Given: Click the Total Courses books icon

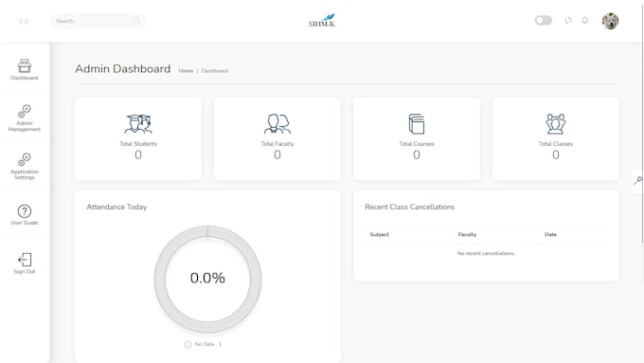Looking at the screenshot, I should coord(417,124).
